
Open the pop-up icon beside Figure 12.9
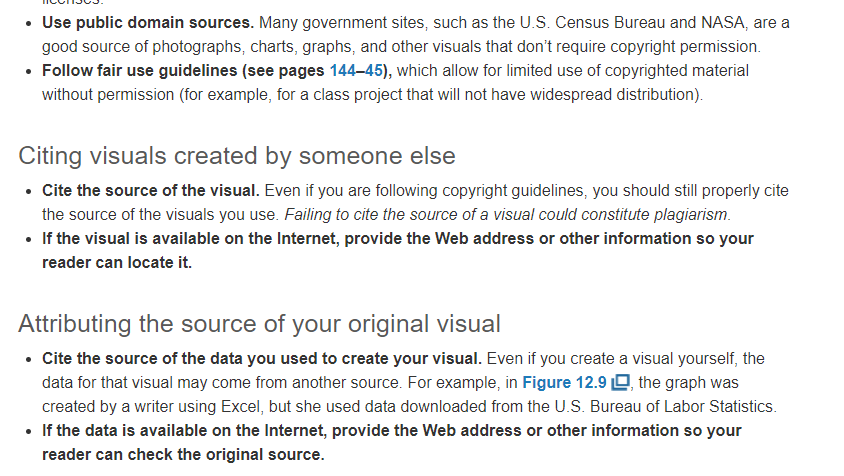coord(621,382)
